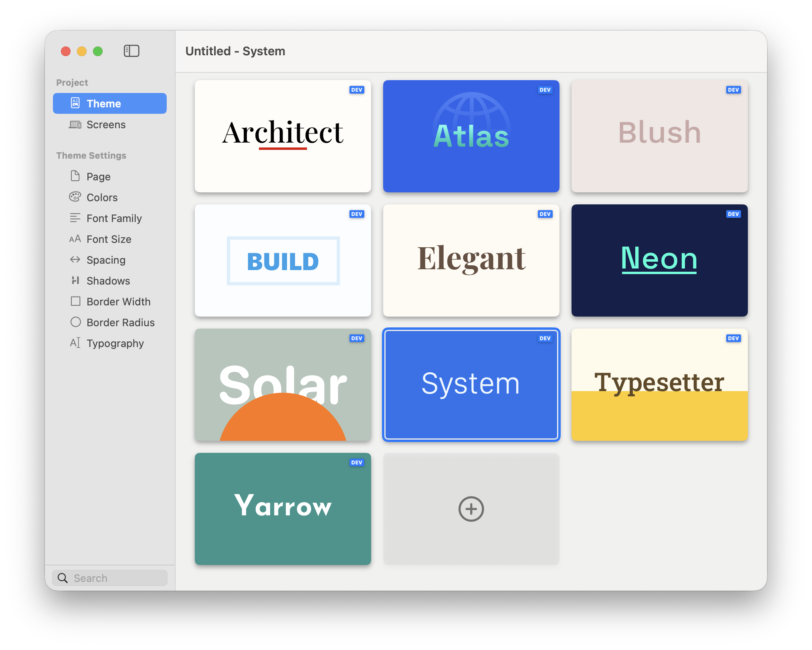Viewport: 812px width, 650px height.
Task: Choose the Blush theme thumbnail
Action: point(659,136)
